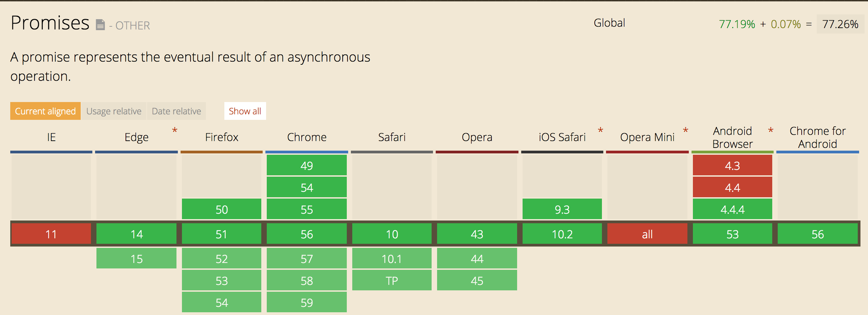Select the Chrome for Android 56 cell
The width and height of the screenshot is (868, 315).
(x=818, y=234)
